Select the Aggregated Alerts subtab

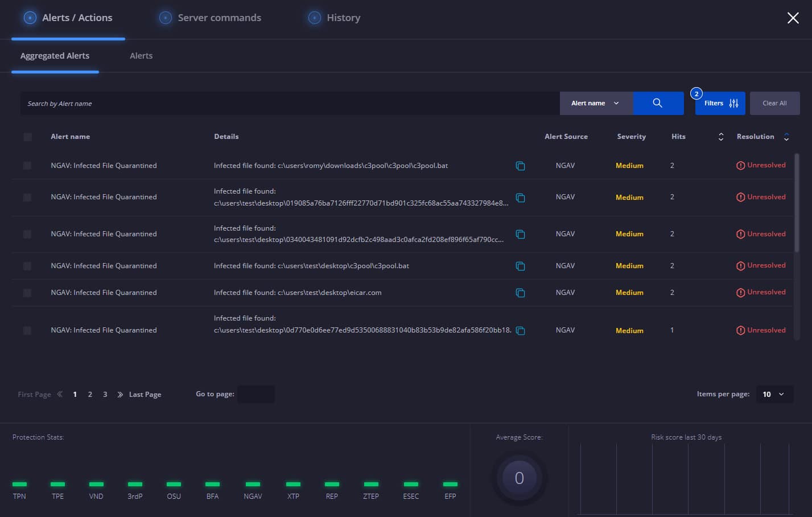click(55, 56)
